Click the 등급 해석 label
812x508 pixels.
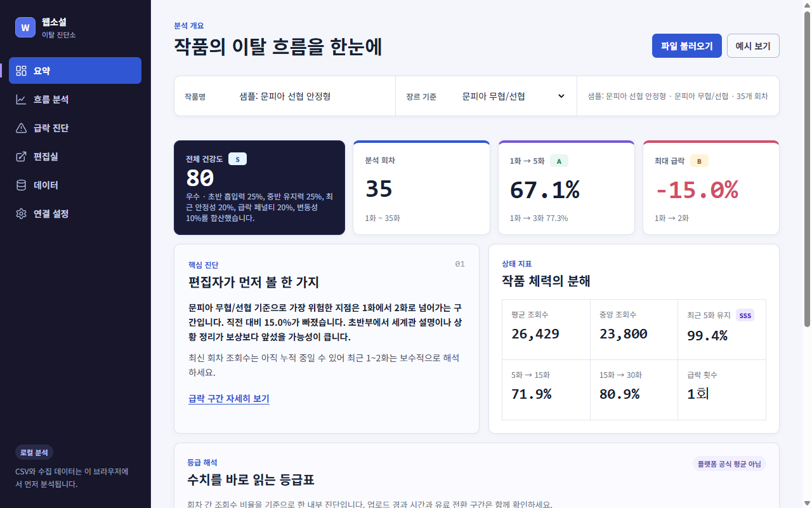202,462
